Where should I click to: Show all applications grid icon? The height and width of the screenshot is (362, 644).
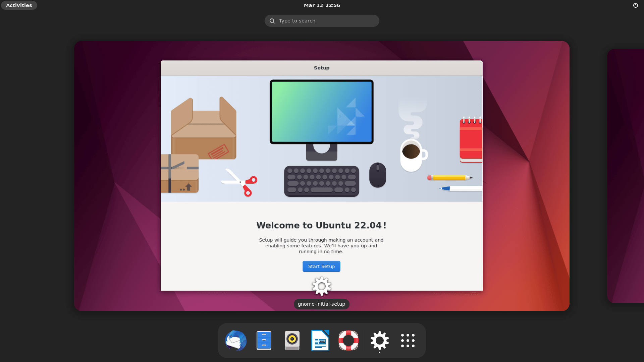click(x=408, y=340)
